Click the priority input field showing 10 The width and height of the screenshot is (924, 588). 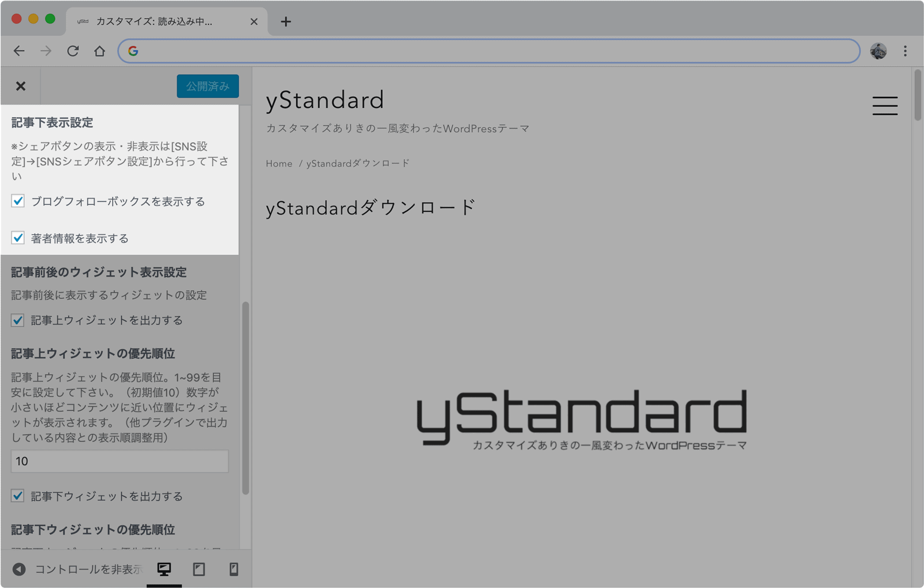(120, 461)
